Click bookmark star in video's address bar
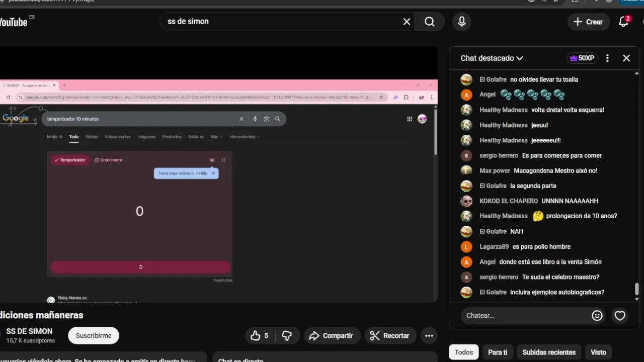 (381, 97)
